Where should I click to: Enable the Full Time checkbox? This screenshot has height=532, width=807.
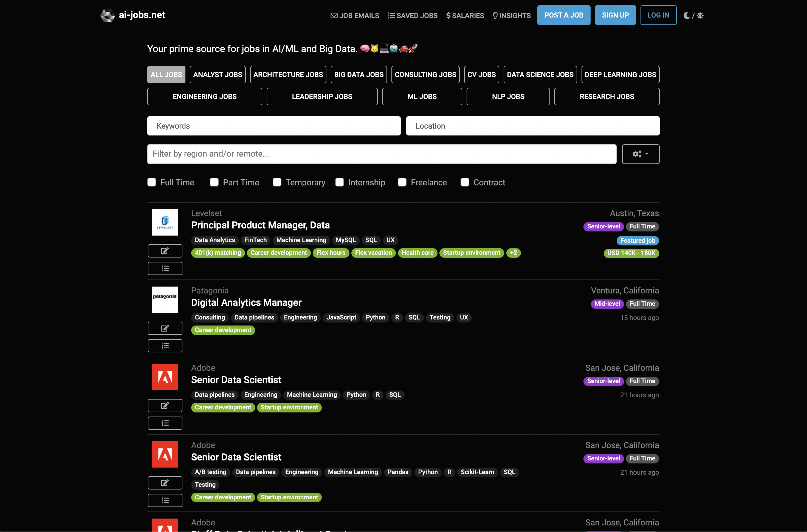tap(152, 182)
